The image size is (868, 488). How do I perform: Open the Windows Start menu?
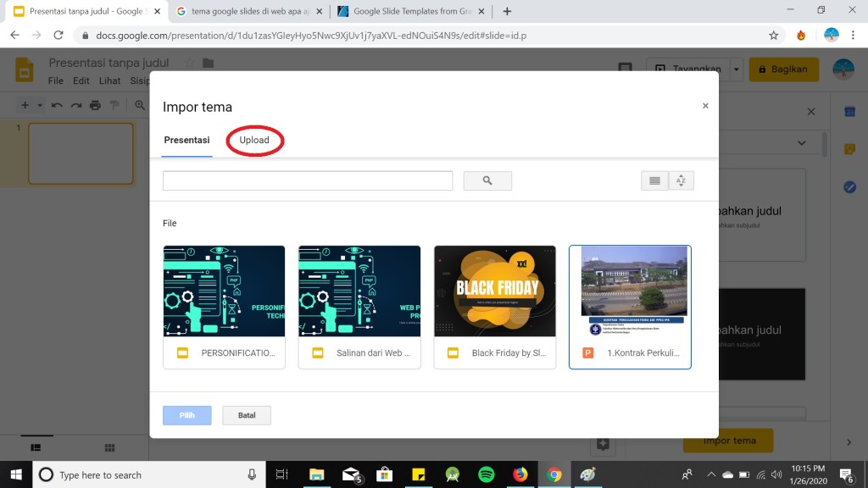[16, 474]
